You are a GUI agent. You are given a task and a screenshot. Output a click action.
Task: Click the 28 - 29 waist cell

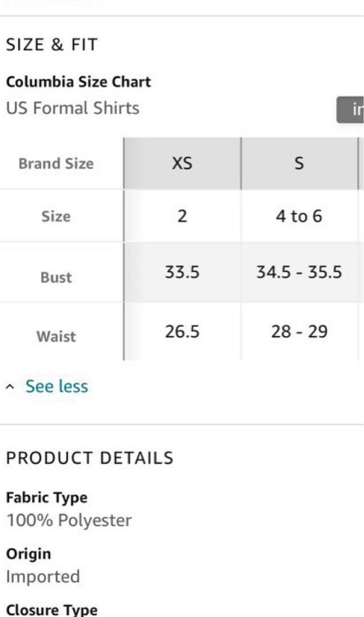click(299, 331)
